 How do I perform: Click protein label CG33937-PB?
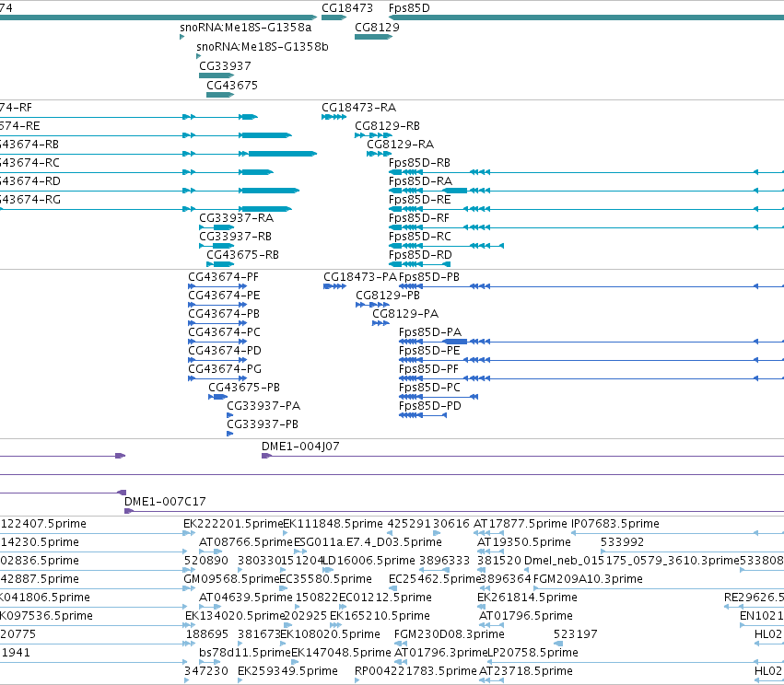[263, 424]
